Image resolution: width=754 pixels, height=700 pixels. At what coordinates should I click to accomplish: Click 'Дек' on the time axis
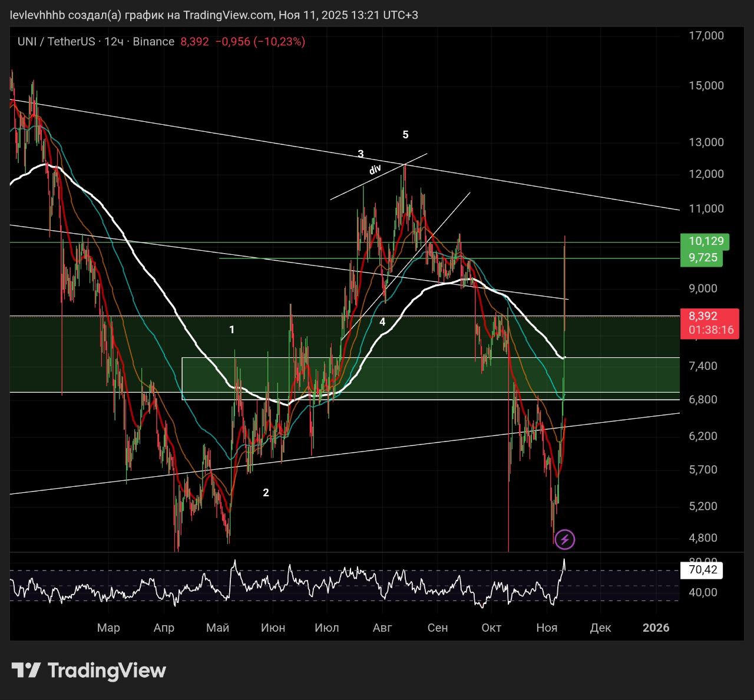[600, 628]
